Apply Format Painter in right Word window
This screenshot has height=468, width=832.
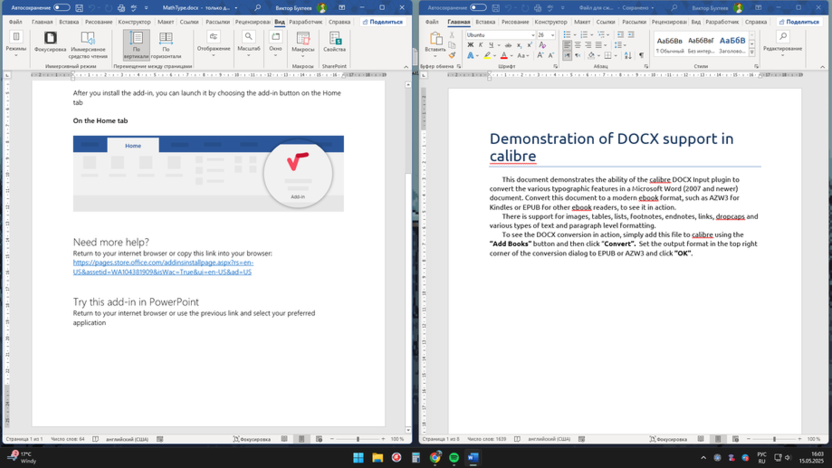452,55
